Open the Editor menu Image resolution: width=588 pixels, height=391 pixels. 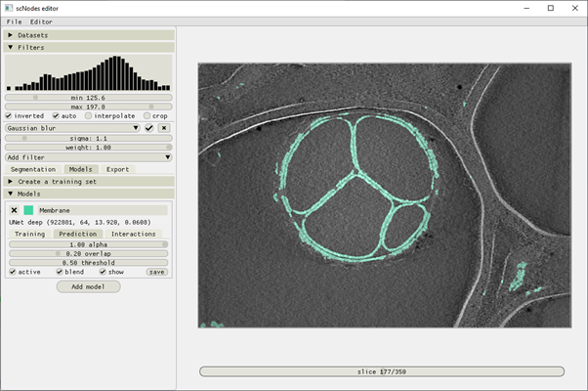click(41, 22)
